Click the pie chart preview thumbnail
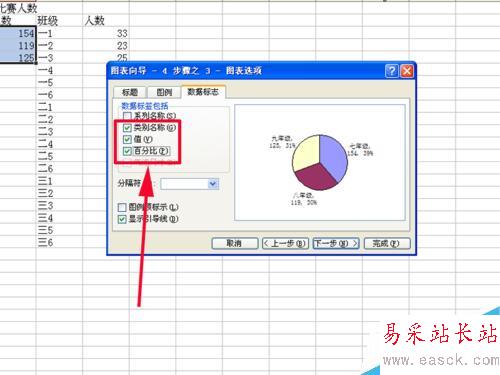Viewport: 500px width, 375px height. tap(320, 162)
